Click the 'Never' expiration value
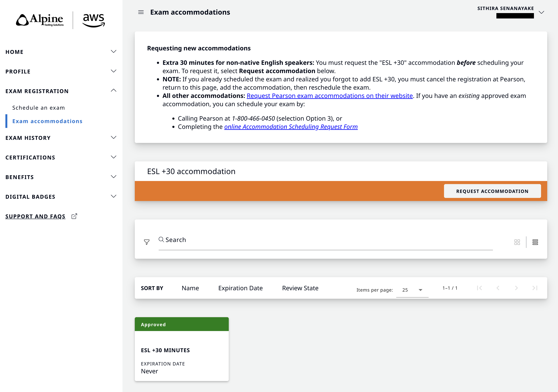Image resolution: width=558 pixels, height=392 pixels. (149, 371)
